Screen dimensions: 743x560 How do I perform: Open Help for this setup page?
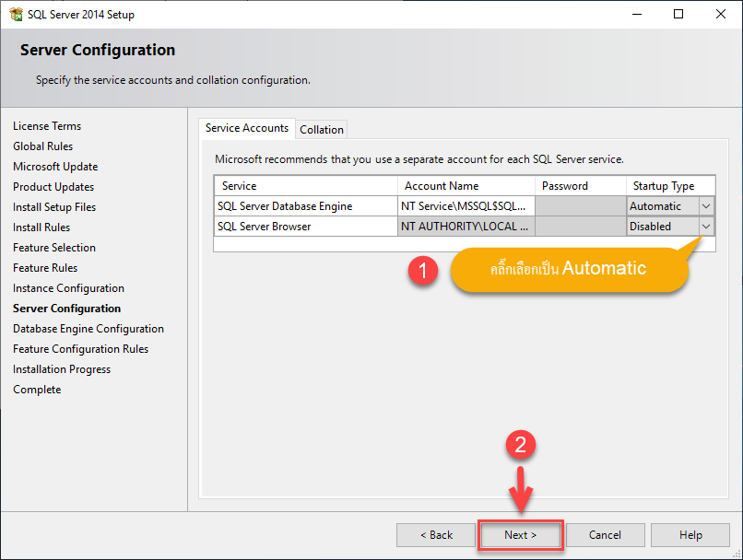pos(690,535)
